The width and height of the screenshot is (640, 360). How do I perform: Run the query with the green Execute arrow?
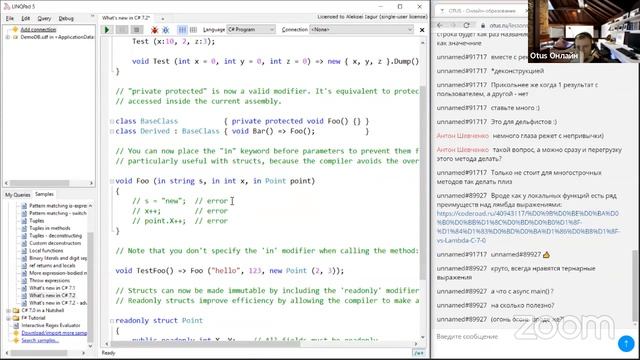[107, 30]
